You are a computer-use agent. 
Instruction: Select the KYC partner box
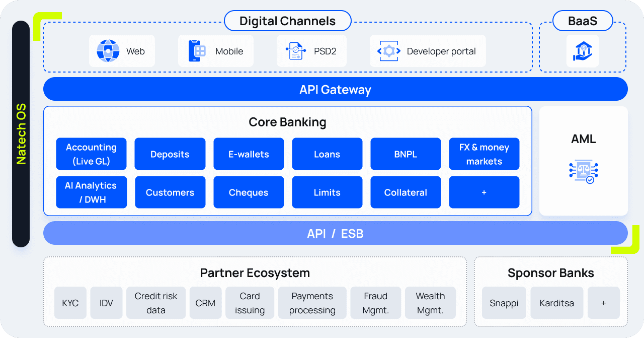70,303
